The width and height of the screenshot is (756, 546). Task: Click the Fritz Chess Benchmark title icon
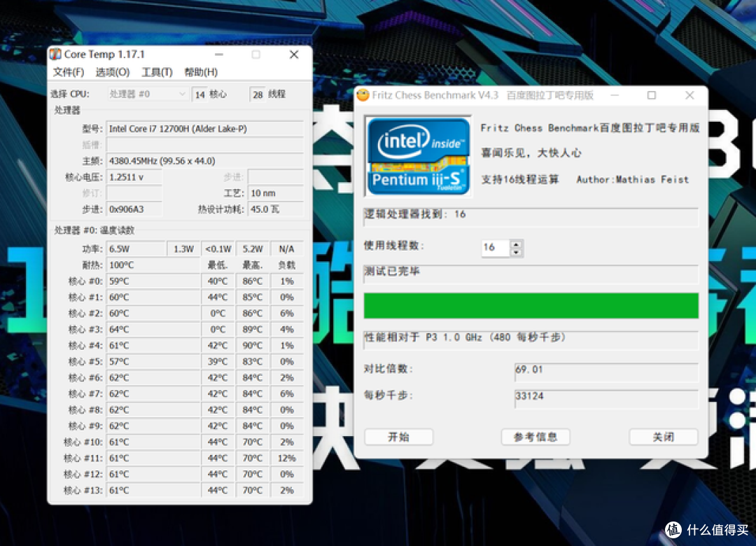363,95
